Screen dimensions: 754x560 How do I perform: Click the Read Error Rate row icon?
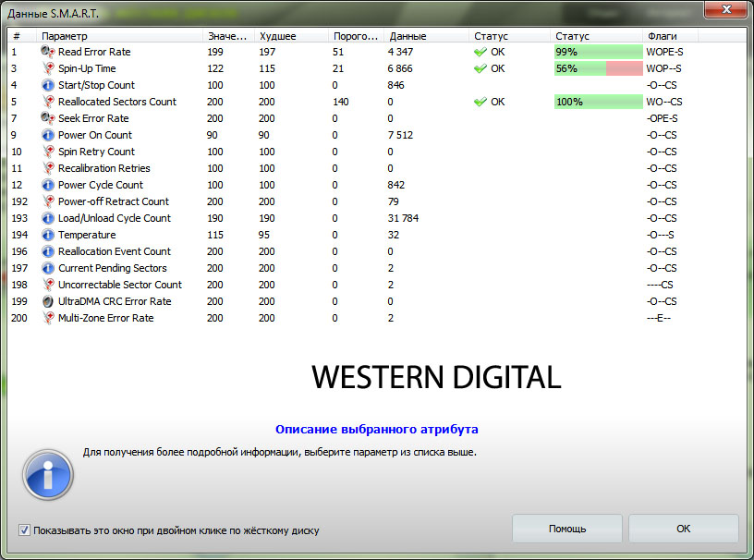click(x=48, y=52)
